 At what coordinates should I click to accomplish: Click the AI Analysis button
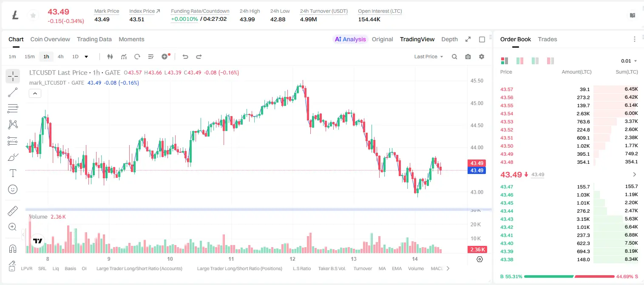coord(350,39)
